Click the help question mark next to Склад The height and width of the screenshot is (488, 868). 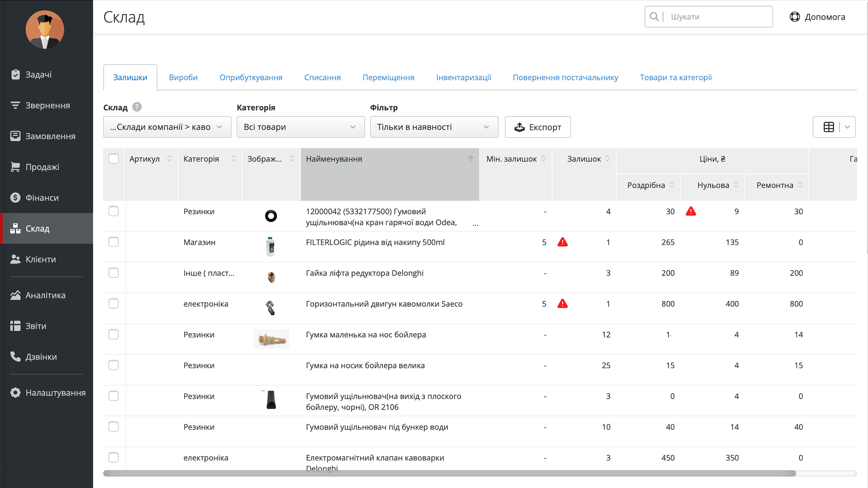(x=137, y=107)
